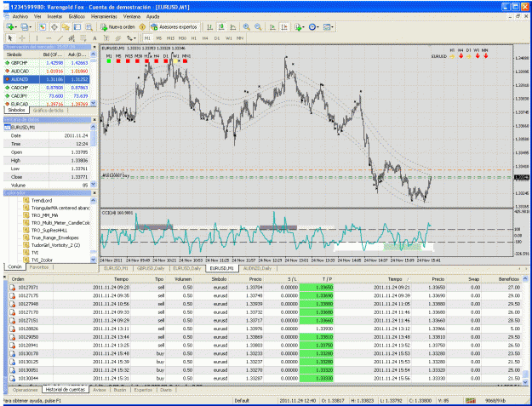This screenshot has width=532, height=406.
Task: Select TrendLord indicator in navigator
Action: pyautogui.click(x=42, y=201)
